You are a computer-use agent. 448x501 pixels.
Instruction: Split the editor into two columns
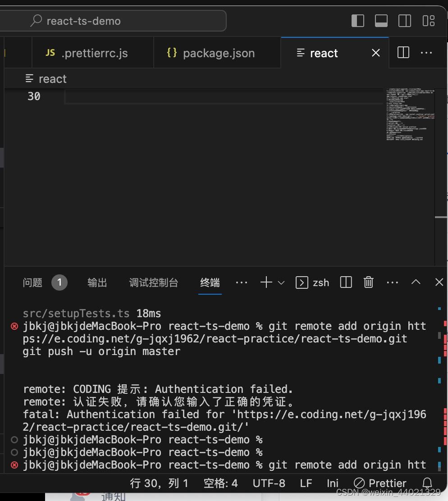402,53
